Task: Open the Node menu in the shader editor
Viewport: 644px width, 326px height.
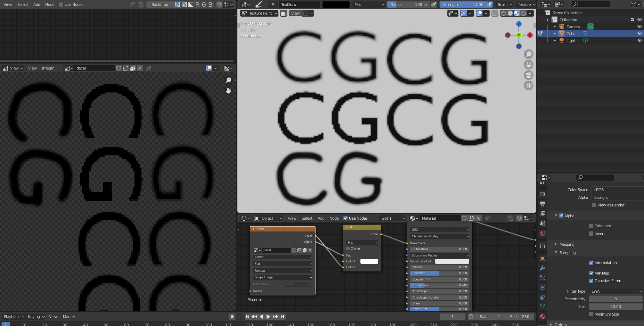Action: pyautogui.click(x=334, y=218)
